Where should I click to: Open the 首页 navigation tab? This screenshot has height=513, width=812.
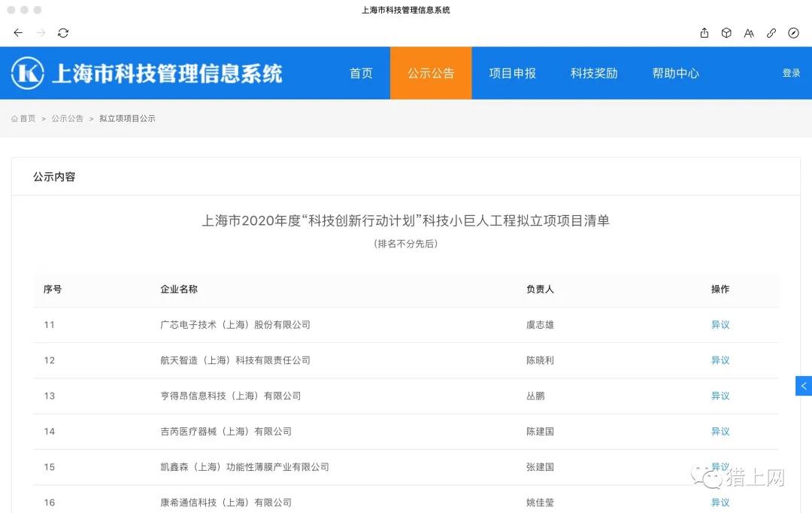(x=361, y=73)
